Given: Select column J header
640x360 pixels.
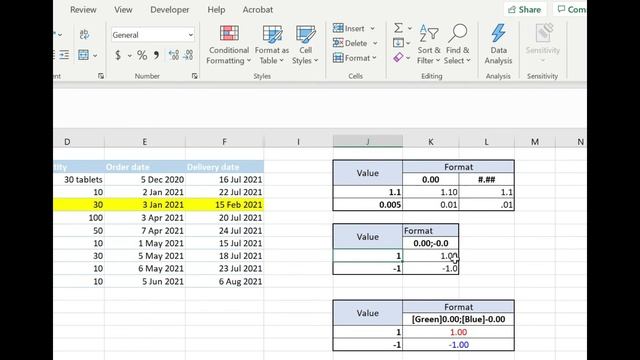Looking at the screenshot, I should pos(368,141).
